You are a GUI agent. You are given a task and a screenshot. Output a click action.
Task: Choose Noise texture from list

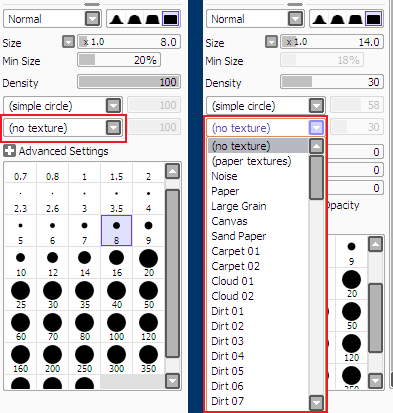tap(258, 176)
